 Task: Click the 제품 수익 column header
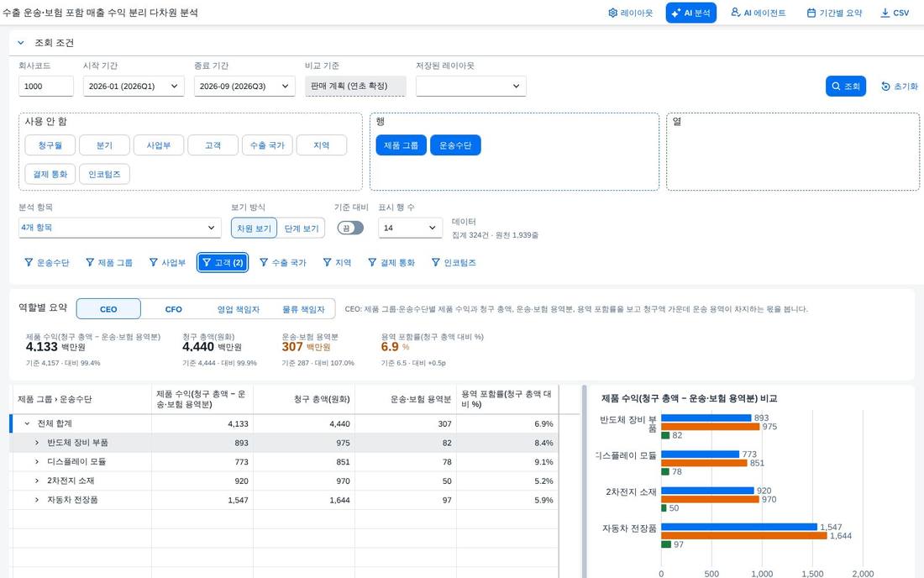[x=202, y=399]
